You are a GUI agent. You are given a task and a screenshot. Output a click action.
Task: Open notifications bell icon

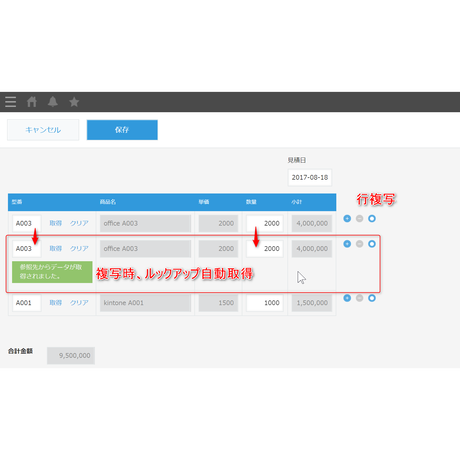tap(53, 102)
